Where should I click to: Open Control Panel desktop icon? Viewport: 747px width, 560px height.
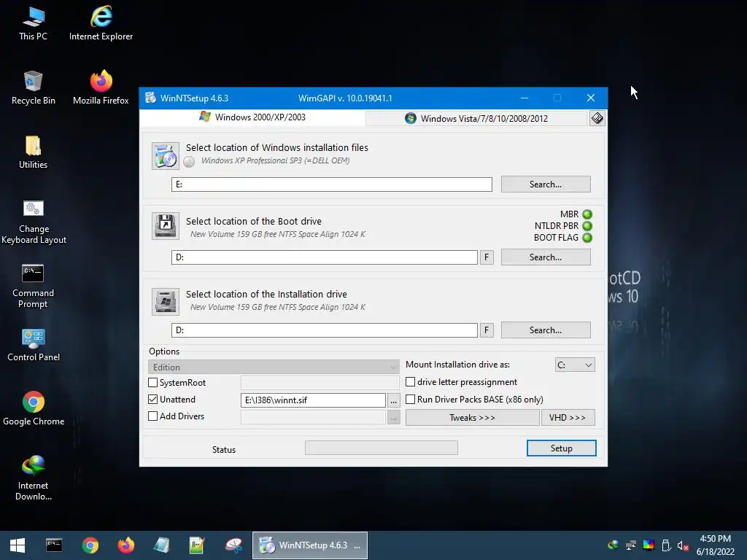[x=34, y=345]
